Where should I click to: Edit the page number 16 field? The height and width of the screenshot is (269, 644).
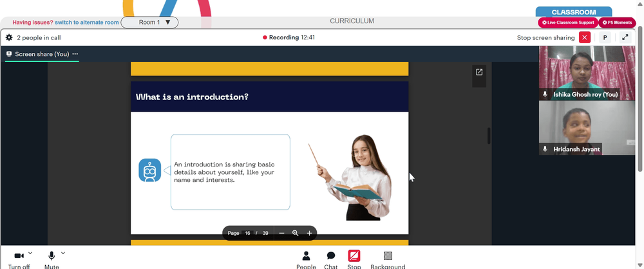click(x=247, y=234)
